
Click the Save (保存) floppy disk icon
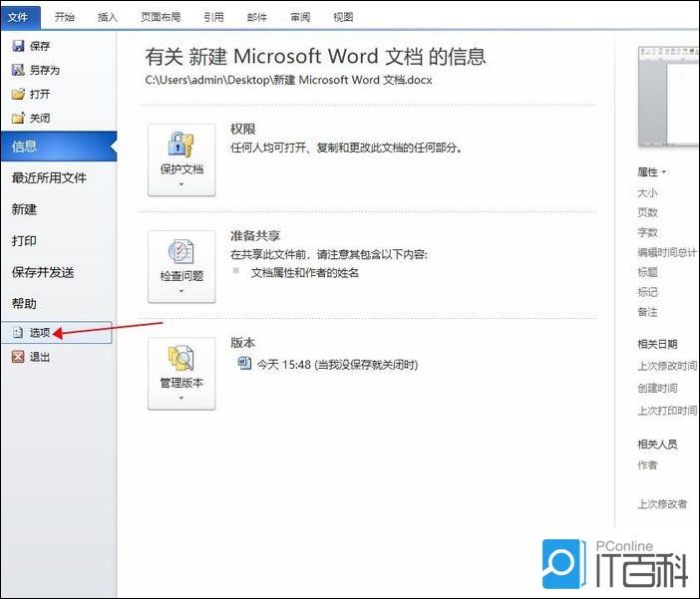click(x=18, y=46)
